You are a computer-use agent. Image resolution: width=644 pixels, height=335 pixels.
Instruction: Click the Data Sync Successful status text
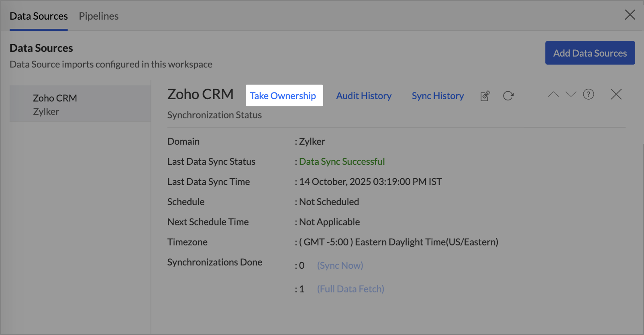342,161
